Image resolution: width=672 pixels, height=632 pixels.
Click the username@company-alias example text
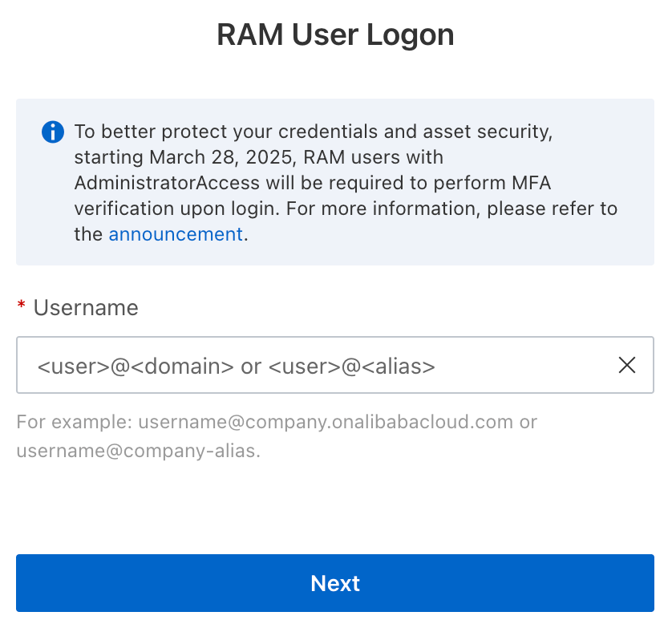click(137, 451)
